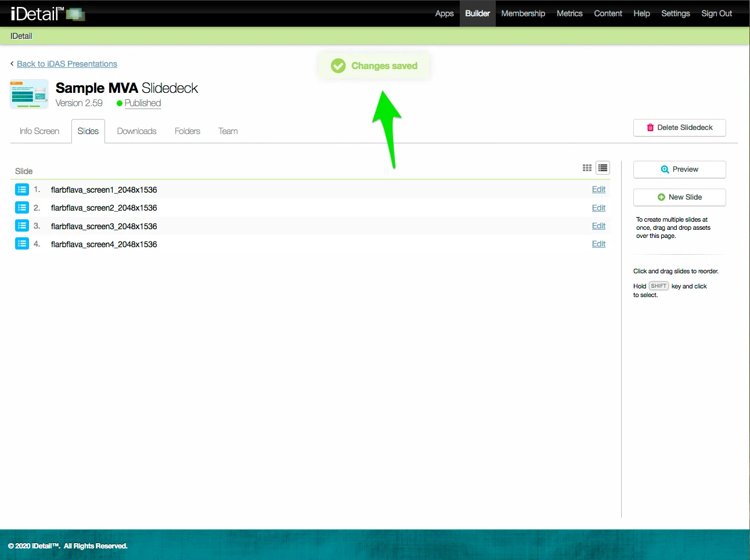This screenshot has width=750, height=560.
Task: Open the Team tab
Action: (228, 131)
